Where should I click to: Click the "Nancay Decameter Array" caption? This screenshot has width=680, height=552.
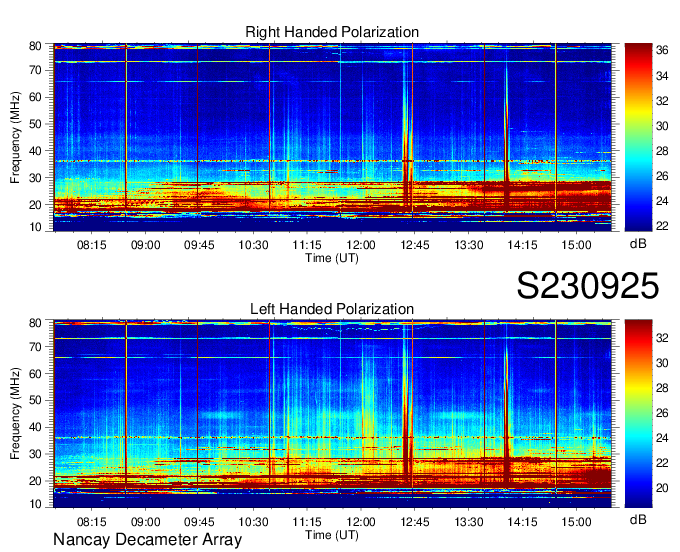tap(147, 540)
